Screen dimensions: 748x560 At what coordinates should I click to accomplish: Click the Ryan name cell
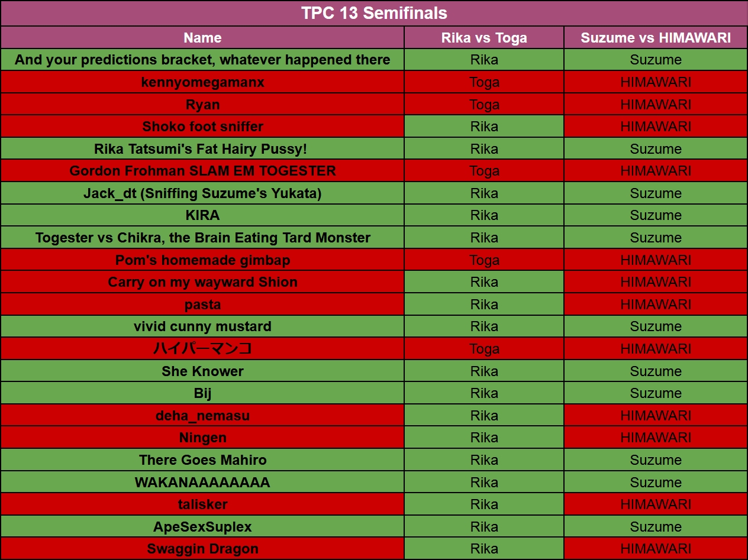point(202,105)
